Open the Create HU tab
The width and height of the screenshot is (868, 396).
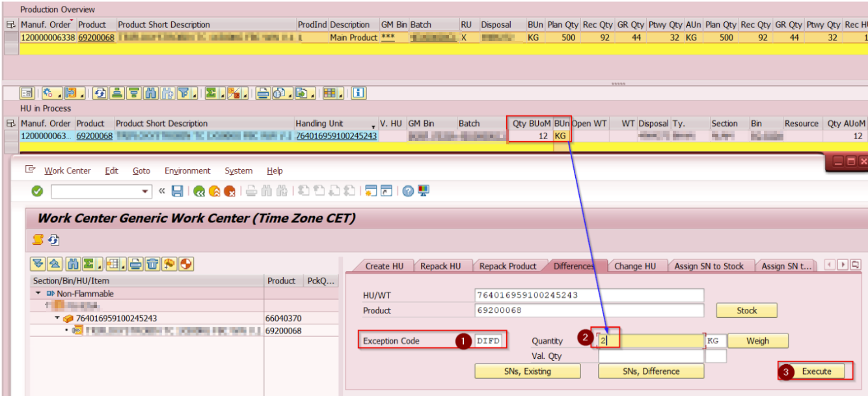384,266
